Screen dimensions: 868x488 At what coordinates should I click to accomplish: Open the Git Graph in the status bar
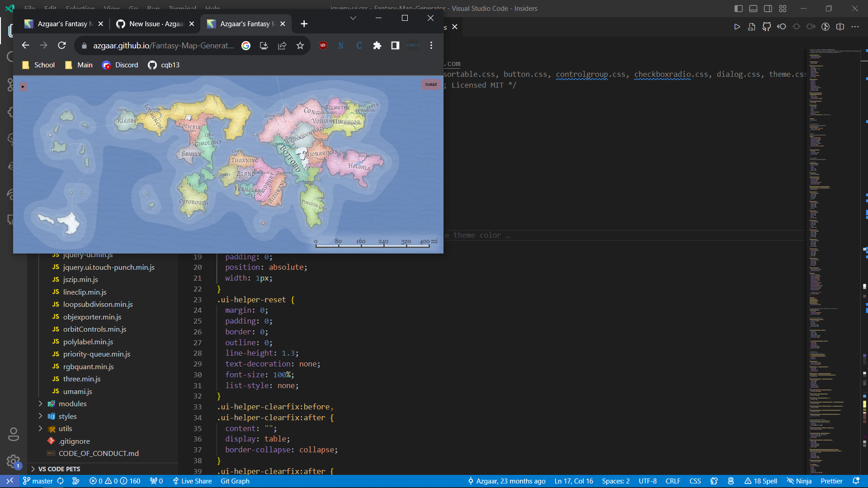pos(235,481)
